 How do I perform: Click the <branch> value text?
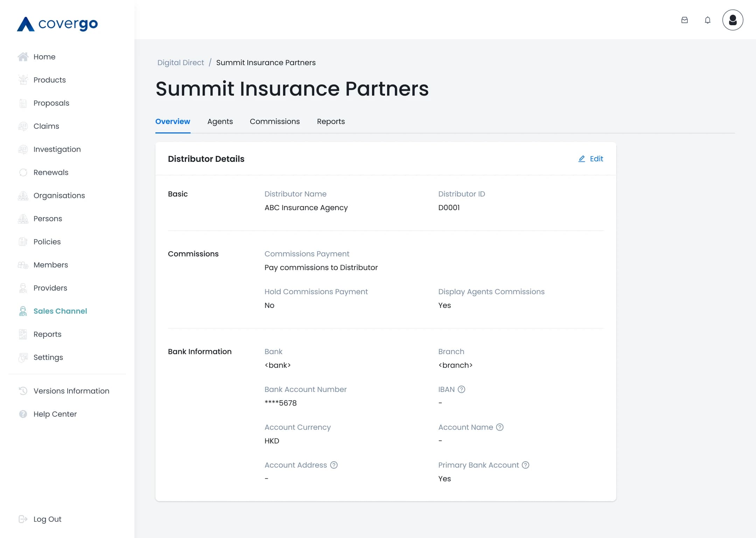pyautogui.click(x=455, y=365)
